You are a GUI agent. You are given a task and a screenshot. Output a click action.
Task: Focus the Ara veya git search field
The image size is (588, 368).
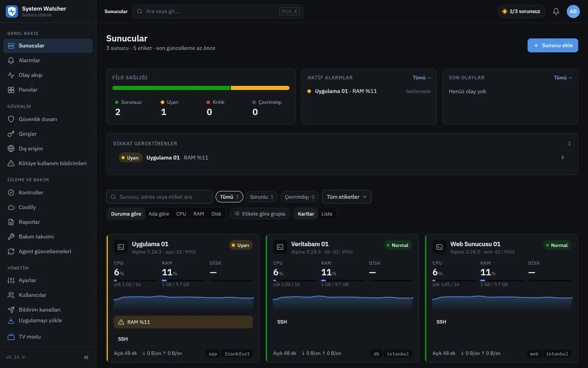pyautogui.click(x=218, y=11)
